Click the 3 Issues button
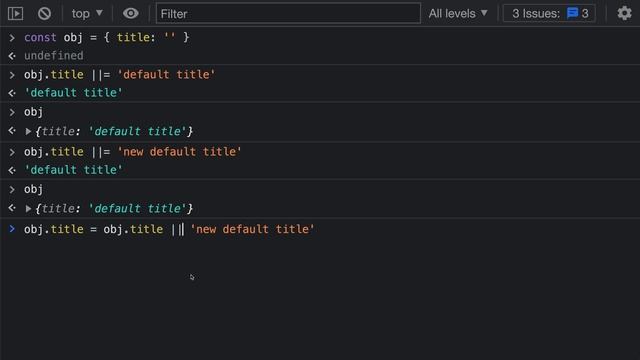 pos(549,13)
